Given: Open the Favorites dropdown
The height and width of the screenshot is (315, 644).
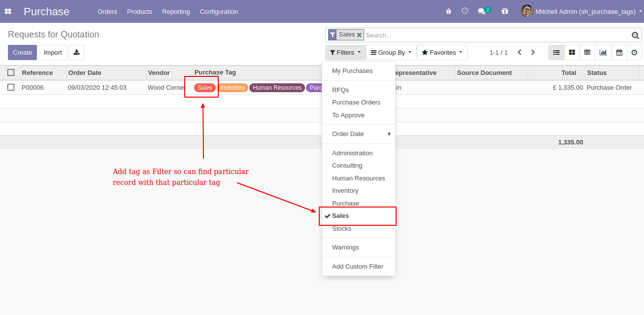Looking at the screenshot, I should point(442,52).
